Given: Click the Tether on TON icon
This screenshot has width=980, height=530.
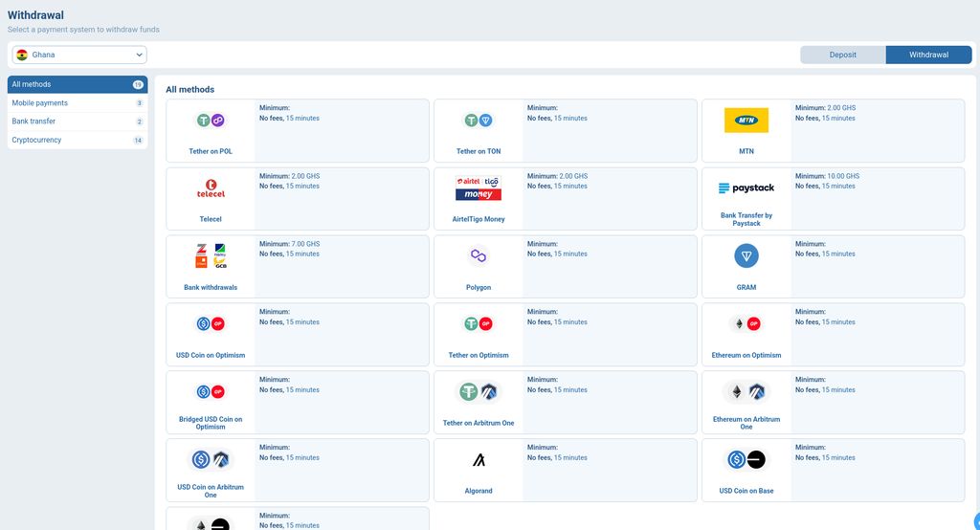Looking at the screenshot, I should (x=479, y=120).
